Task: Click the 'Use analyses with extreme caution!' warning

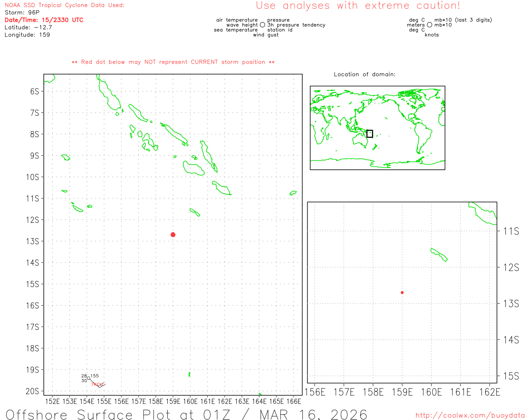Action: pyautogui.click(x=358, y=6)
